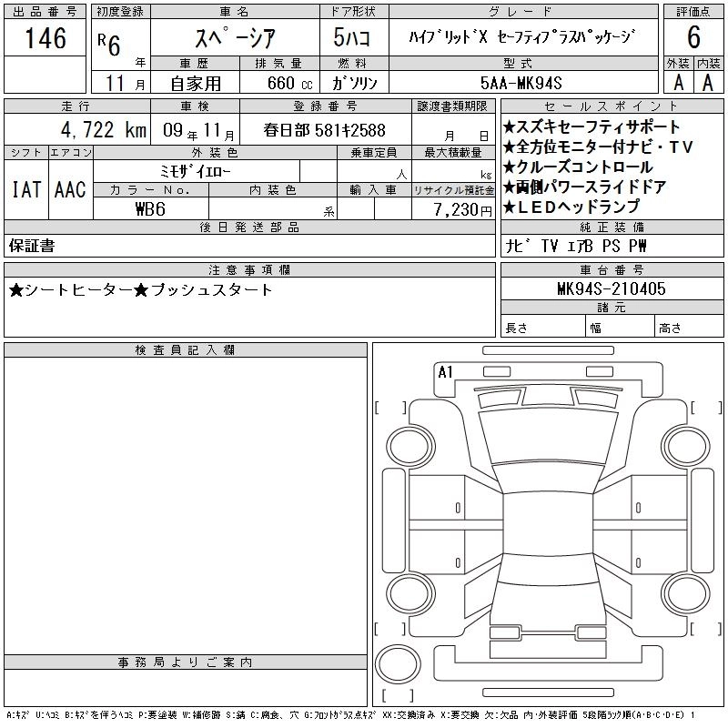
Task: Select the クルーズコントロール sales point
Action: coord(578,167)
